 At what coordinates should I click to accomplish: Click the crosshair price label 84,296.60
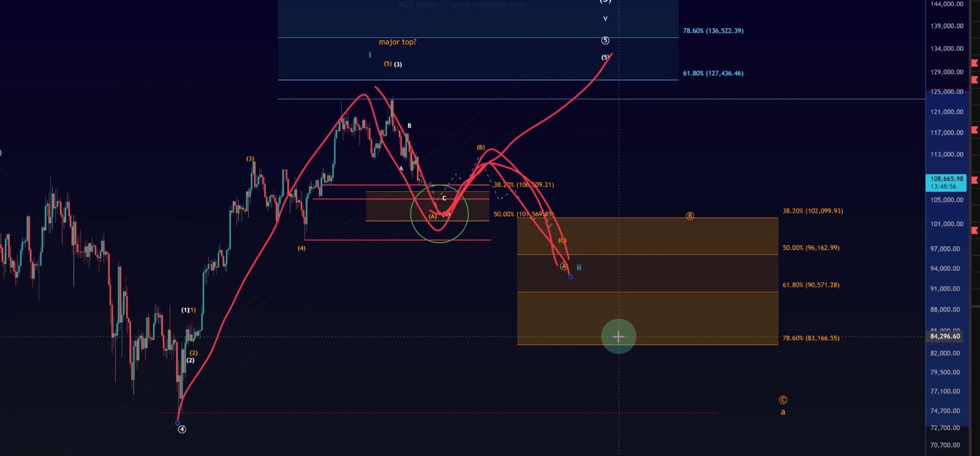pyautogui.click(x=946, y=336)
